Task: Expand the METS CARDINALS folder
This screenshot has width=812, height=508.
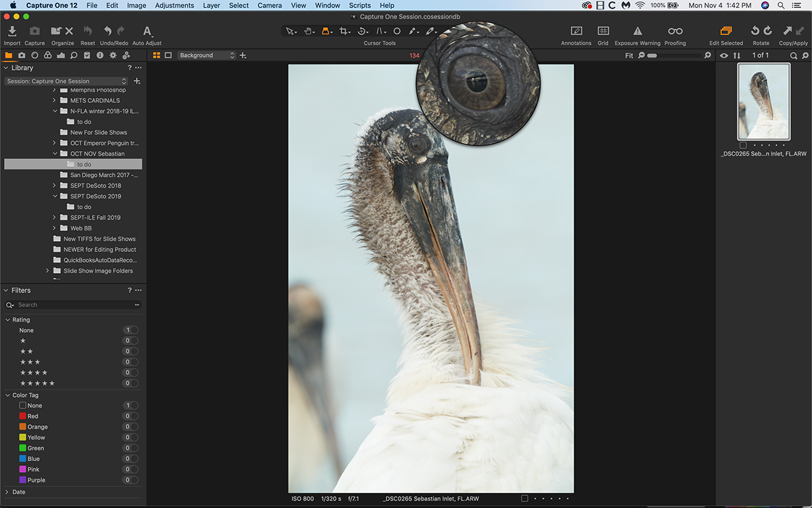Action: pos(55,100)
